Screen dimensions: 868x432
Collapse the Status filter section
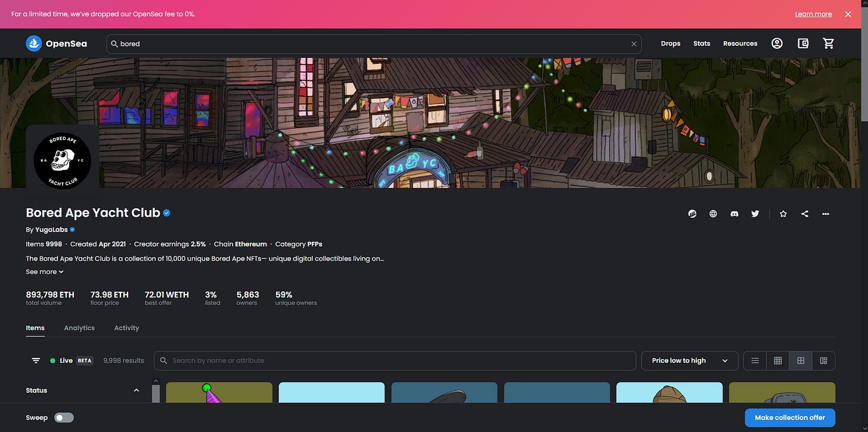click(137, 390)
